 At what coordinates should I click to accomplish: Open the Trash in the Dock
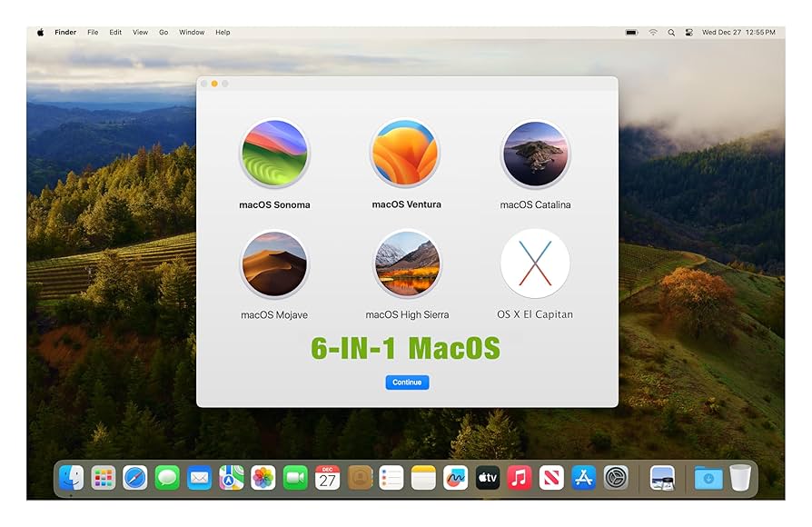(740, 477)
